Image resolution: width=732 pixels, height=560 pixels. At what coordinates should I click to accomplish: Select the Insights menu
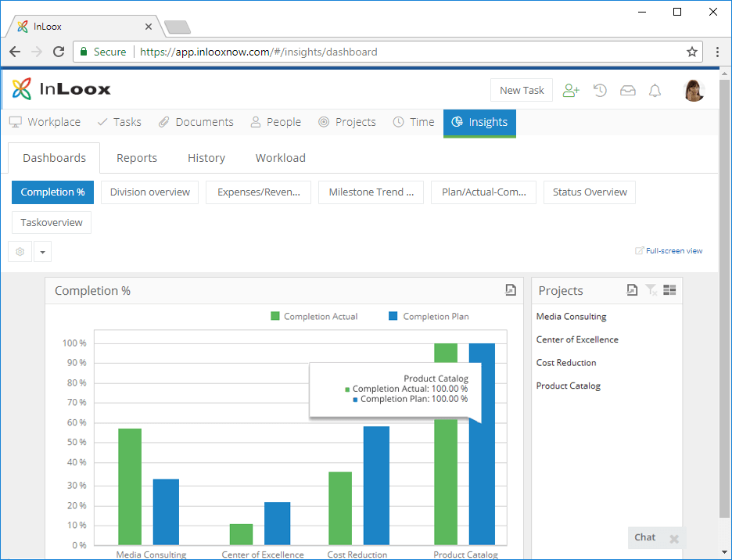click(479, 123)
